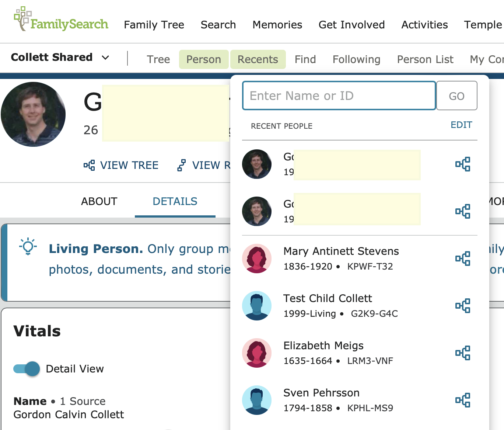Click the KPHL-MS9 person ID
Viewport: 504px width, 430px height.
point(370,408)
